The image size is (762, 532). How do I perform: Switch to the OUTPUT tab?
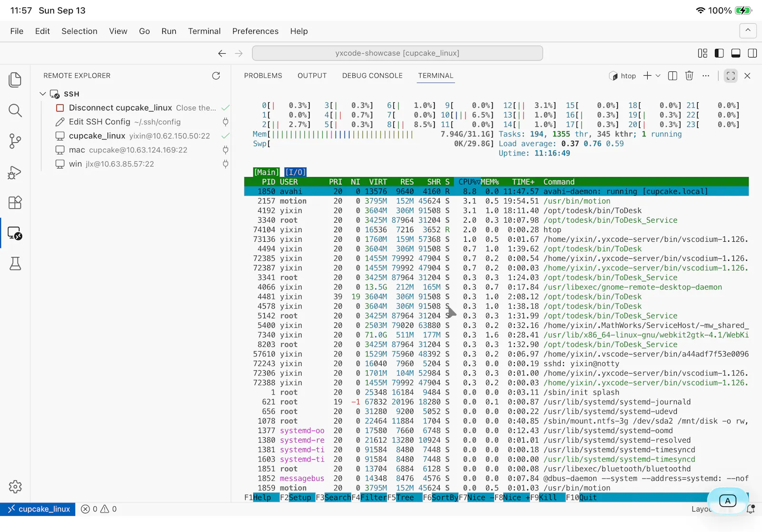[312, 76]
